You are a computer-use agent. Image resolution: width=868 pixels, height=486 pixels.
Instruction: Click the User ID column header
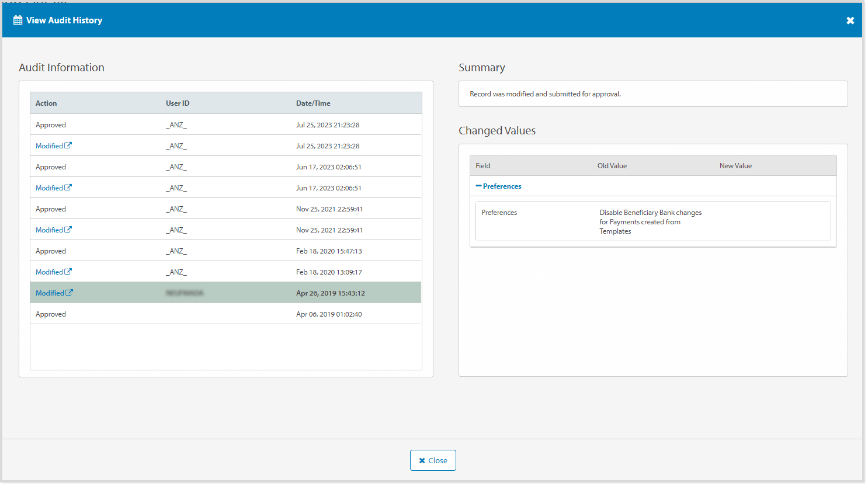pos(178,103)
